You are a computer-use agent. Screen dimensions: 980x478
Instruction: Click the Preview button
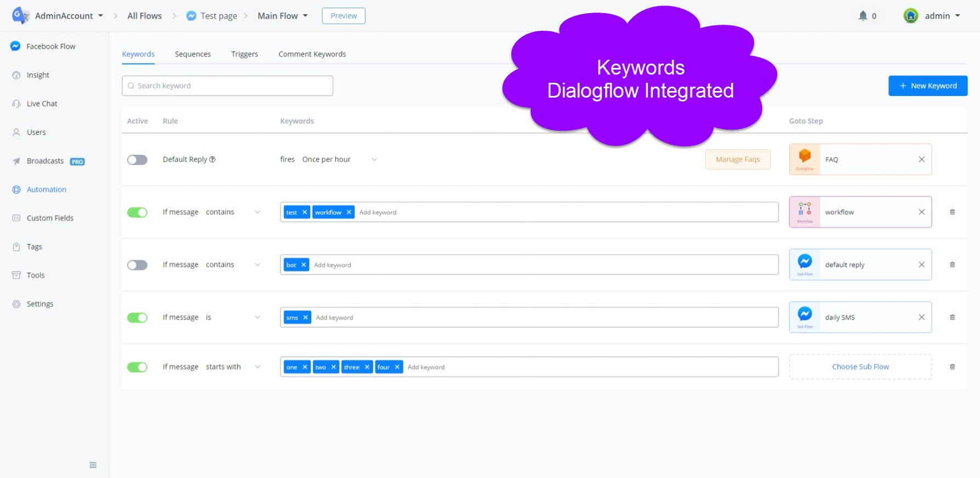(344, 16)
